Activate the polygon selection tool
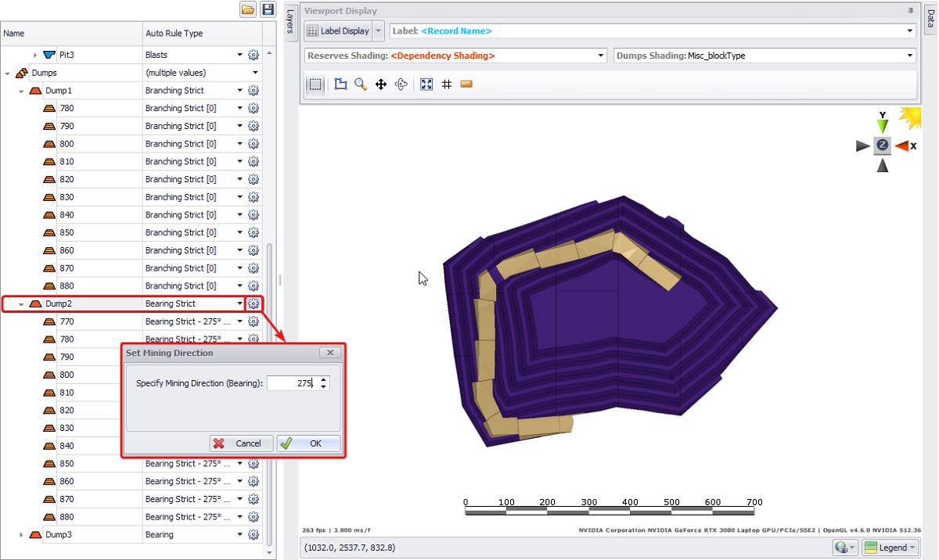939x560 pixels. [340, 84]
